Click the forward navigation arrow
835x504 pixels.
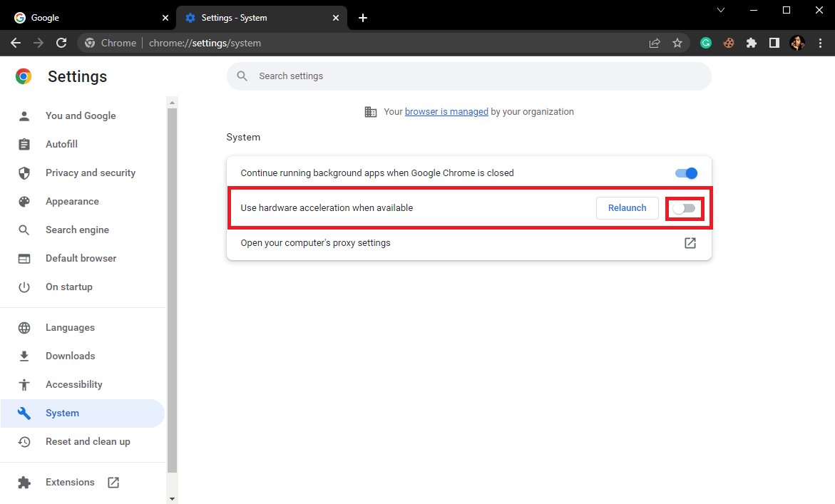coord(39,43)
